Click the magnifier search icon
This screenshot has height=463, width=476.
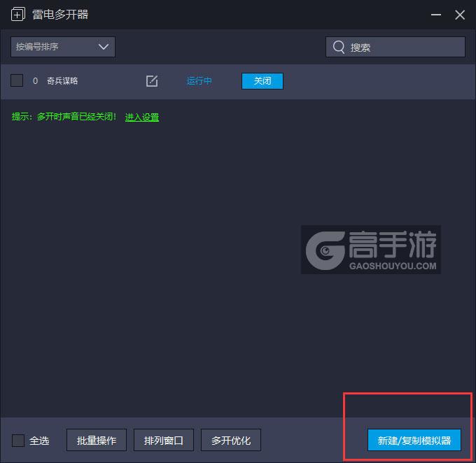tap(339, 47)
